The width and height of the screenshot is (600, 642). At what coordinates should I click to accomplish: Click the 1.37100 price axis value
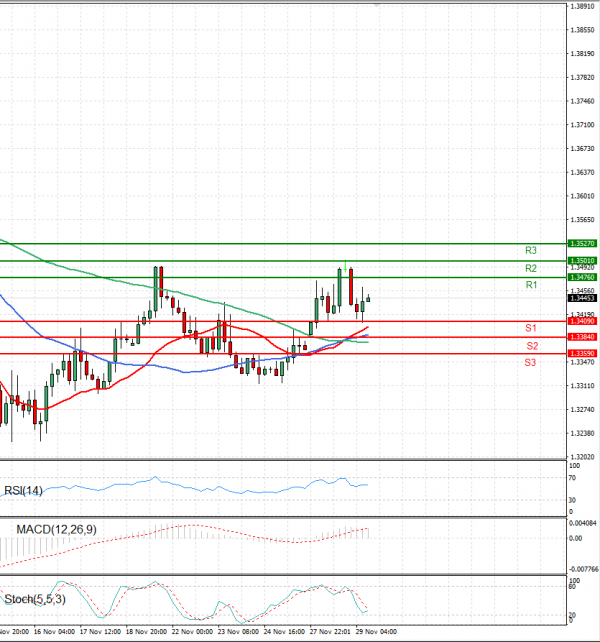click(x=582, y=125)
